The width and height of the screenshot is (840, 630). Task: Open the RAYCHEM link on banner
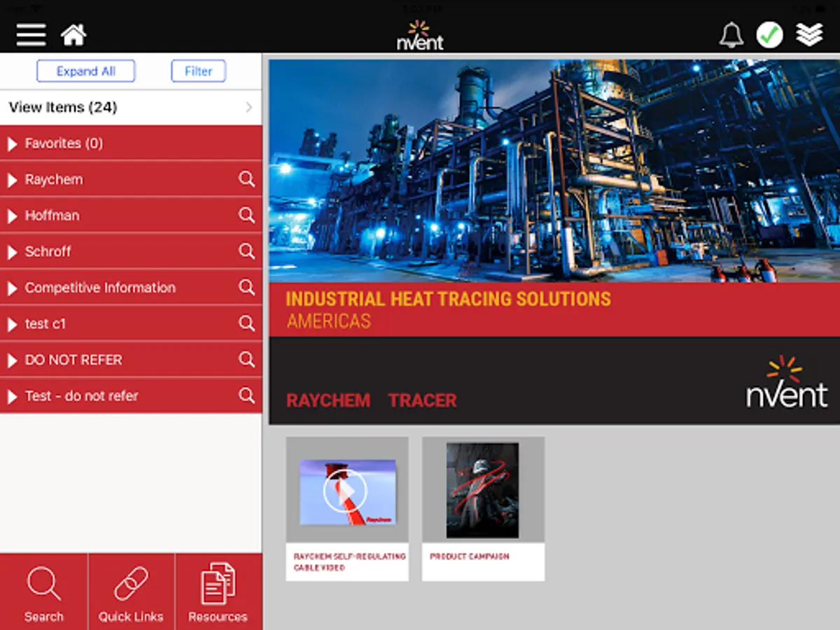pos(328,400)
